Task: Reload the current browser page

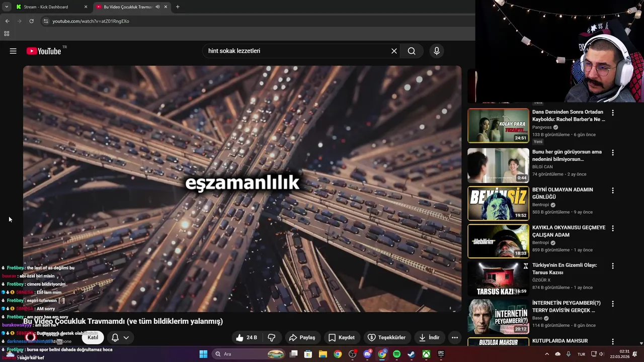Action: pos(31,21)
